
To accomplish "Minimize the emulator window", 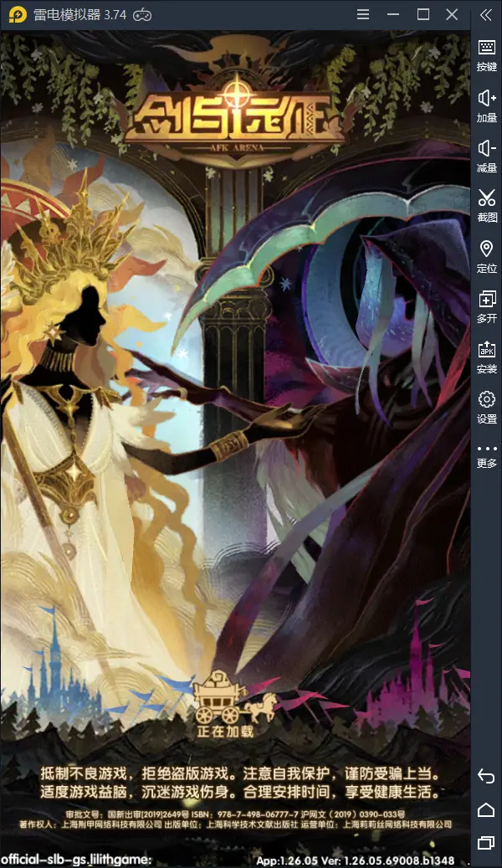I will 393,14.
